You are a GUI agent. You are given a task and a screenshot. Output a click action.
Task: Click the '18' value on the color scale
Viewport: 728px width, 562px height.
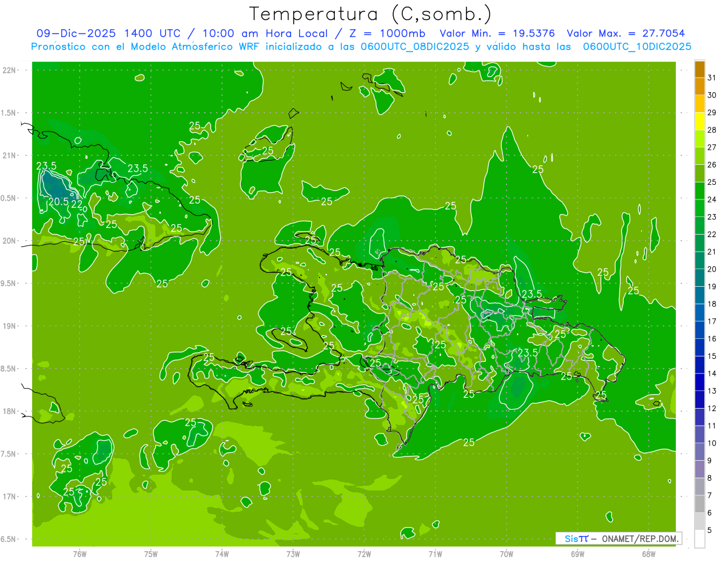pos(712,304)
